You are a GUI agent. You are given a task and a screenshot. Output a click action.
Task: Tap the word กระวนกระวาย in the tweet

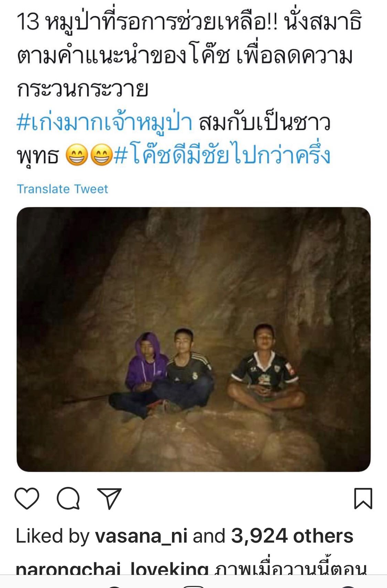[83, 89]
